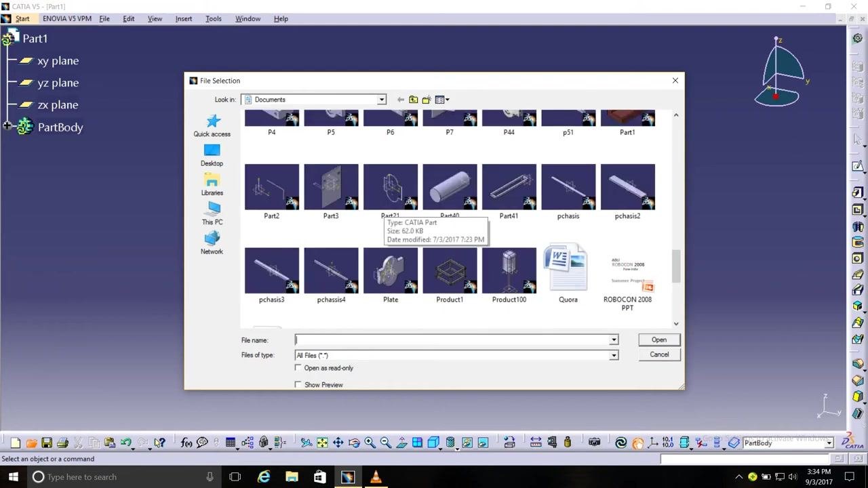Open the PartBody combo box in toolbar
This screenshot has height=488, width=868.
point(788,443)
